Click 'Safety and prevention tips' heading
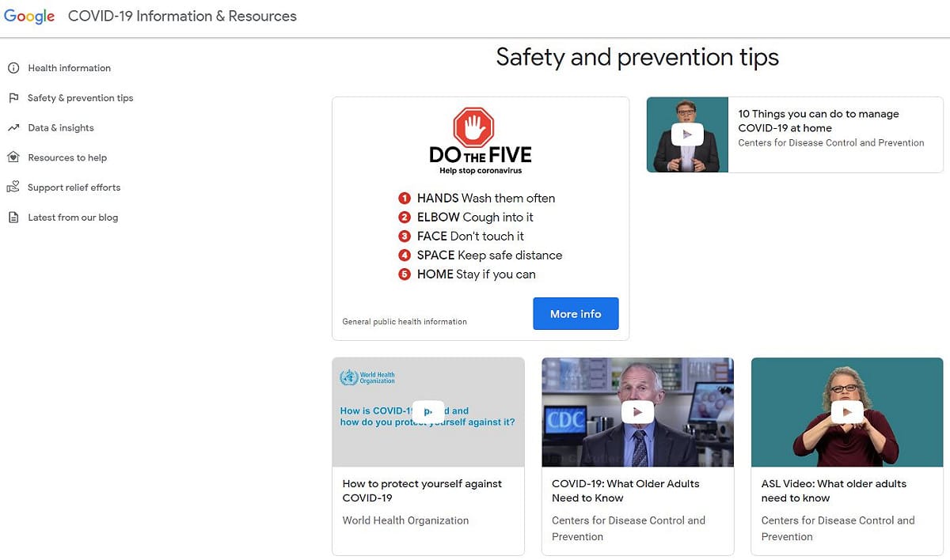Viewport: 950px width, 560px height. (x=637, y=57)
